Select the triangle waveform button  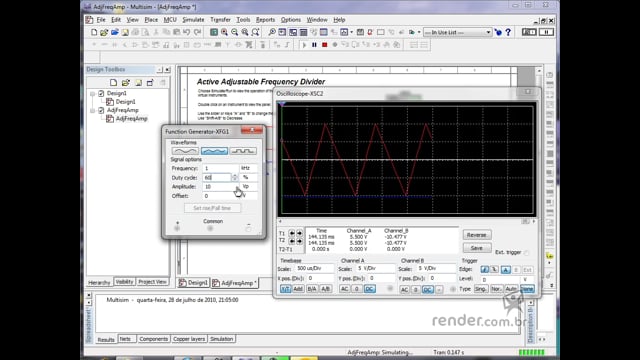pos(214,151)
